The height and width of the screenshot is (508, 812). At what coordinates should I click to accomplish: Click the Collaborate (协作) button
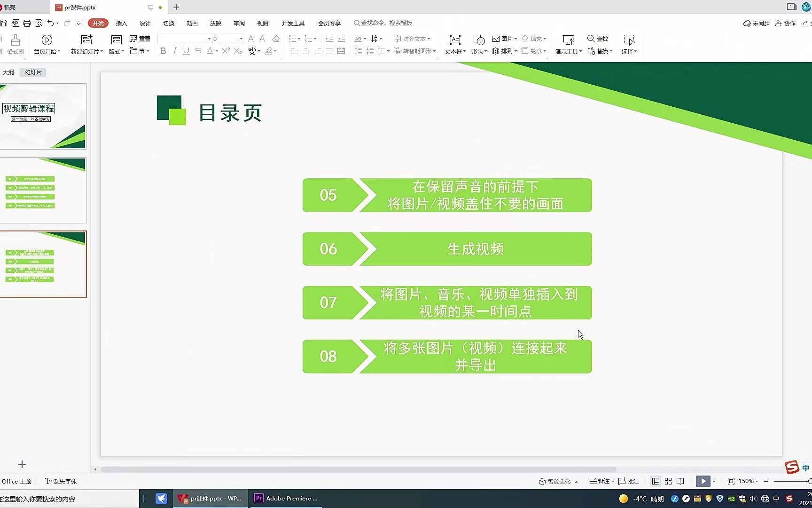(x=786, y=23)
